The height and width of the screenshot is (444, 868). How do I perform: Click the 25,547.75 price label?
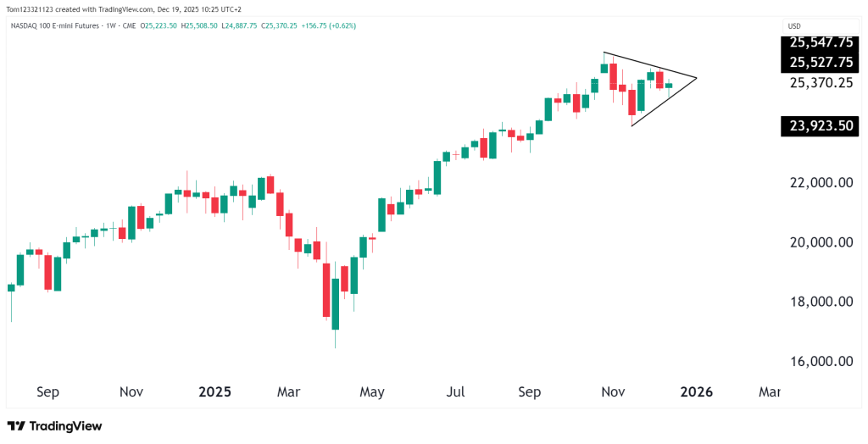tap(820, 42)
